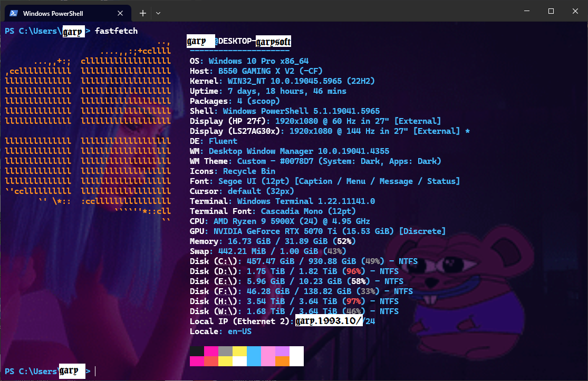The width and height of the screenshot is (588, 381).
Task: Click the 'OS: Windows 10 Pro x86_64' line
Action: (x=249, y=61)
